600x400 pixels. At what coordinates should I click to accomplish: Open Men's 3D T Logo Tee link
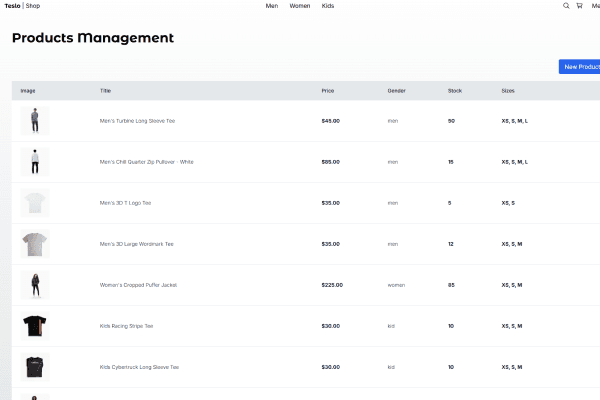[x=125, y=203]
